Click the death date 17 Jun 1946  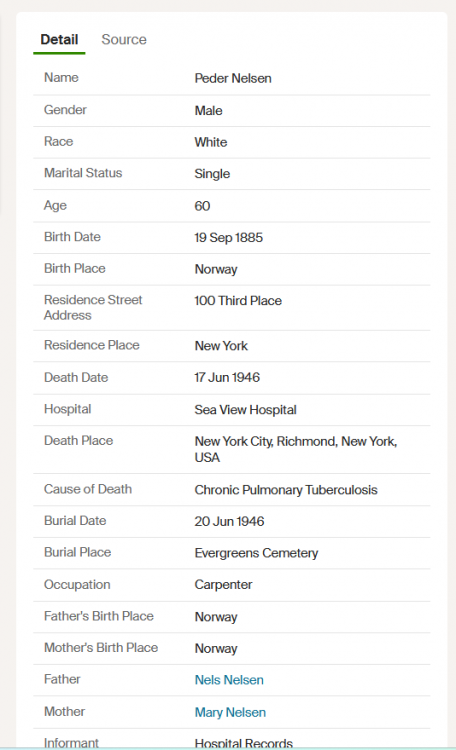pos(227,377)
